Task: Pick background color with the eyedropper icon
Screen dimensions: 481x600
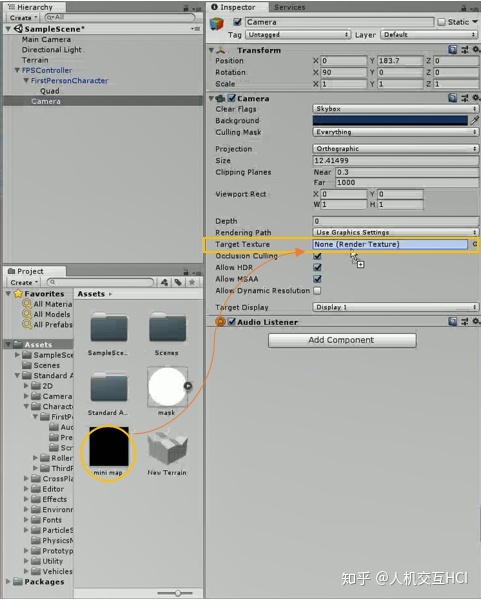Action: coord(474,121)
